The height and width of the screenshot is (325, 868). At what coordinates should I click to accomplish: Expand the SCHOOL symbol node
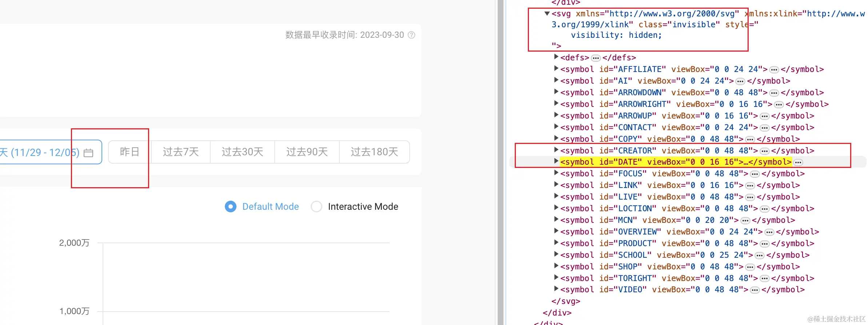pos(556,254)
